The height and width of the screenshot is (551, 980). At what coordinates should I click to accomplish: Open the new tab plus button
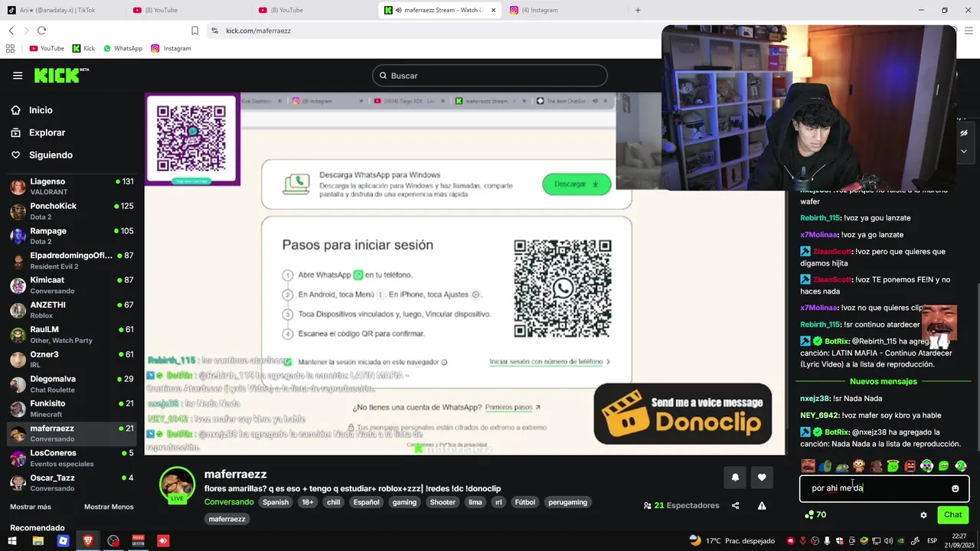pyautogui.click(x=638, y=10)
